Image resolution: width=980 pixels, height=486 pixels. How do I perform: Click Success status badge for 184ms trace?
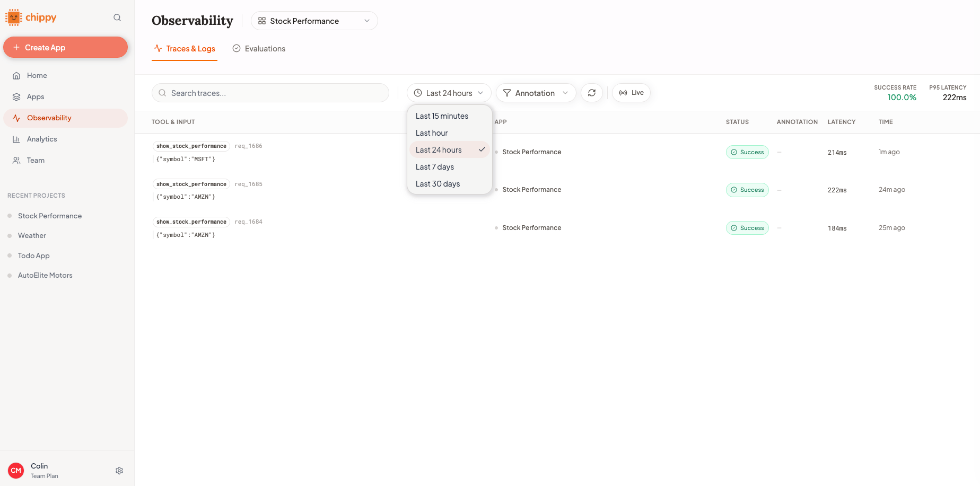[x=747, y=228]
